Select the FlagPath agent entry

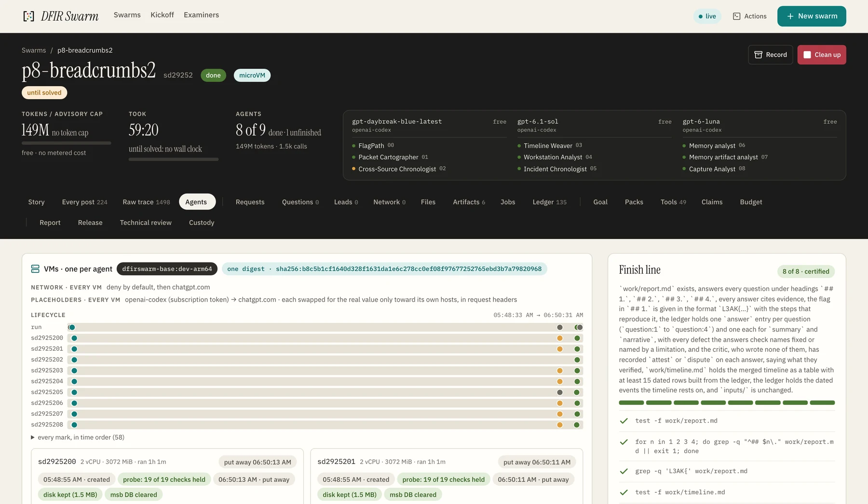click(373, 146)
